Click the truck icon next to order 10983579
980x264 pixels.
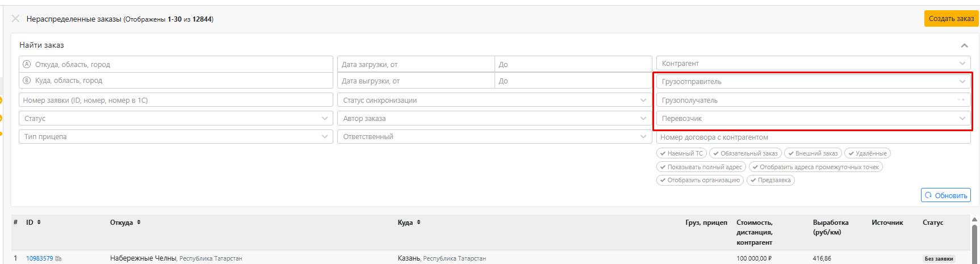(58, 259)
